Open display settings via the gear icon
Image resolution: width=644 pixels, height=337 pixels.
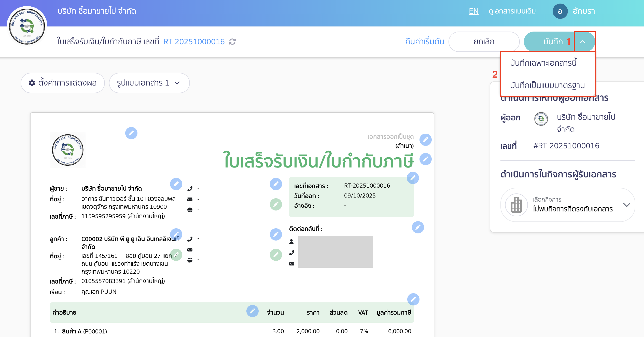coord(32,83)
